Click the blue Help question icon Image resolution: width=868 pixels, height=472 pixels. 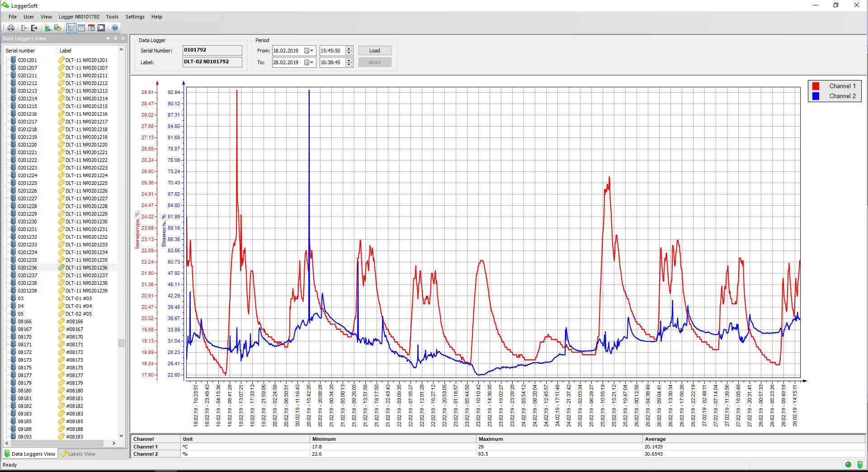[115, 28]
